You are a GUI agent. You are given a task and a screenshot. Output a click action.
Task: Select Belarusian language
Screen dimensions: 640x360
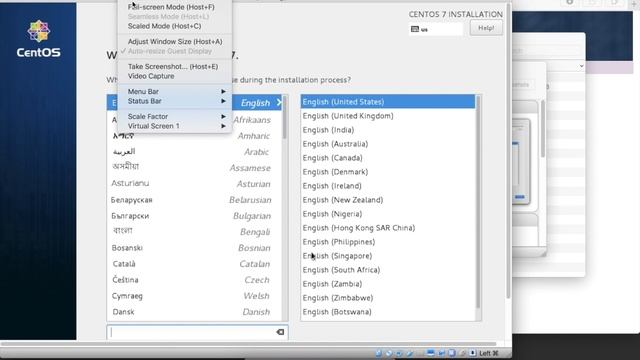pyautogui.click(x=195, y=200)
